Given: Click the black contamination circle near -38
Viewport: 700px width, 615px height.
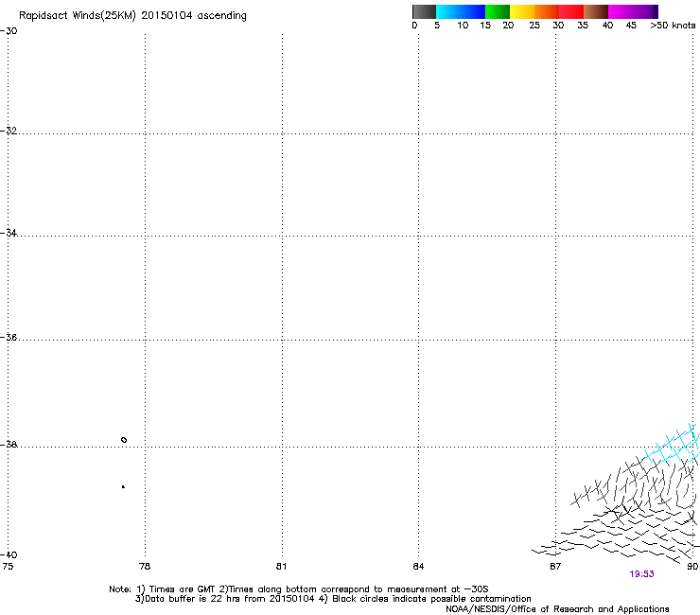Looking at the screenshot, I should point(124,440).
